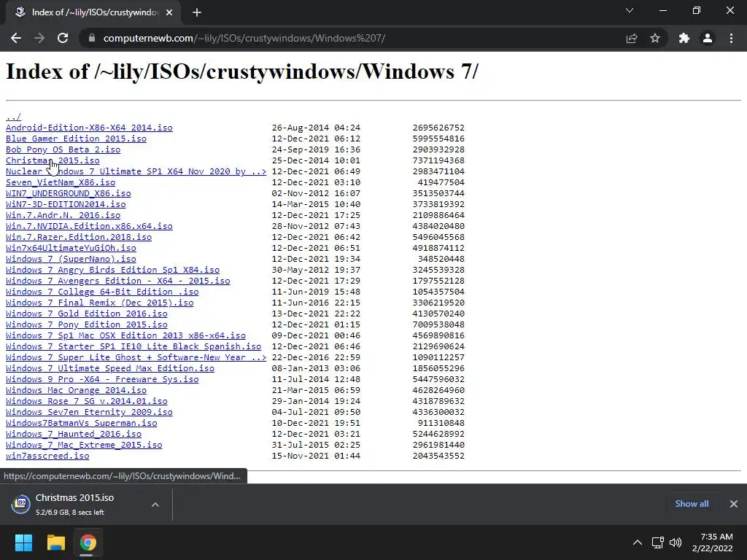Click Windows 9 Pro -X64 - Freeware Sys.iso
The width and height of the screenshot is (747, 560).
[102, 379]
